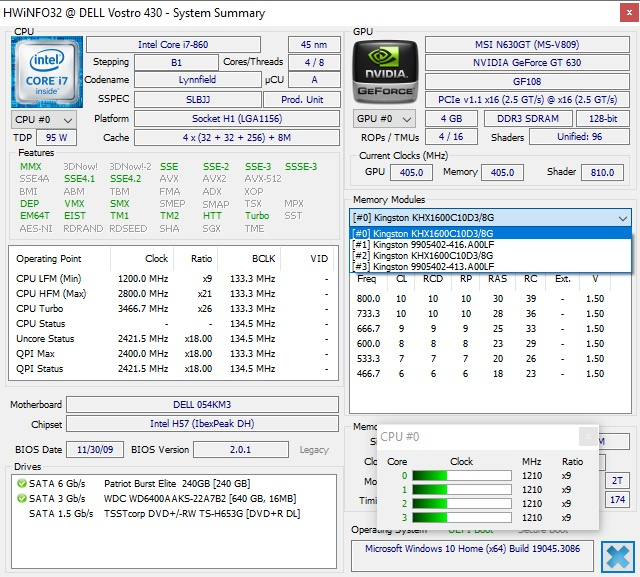Click the NVIDIA GeForce logo
The image size is (640, 577).
click(385, 72)
